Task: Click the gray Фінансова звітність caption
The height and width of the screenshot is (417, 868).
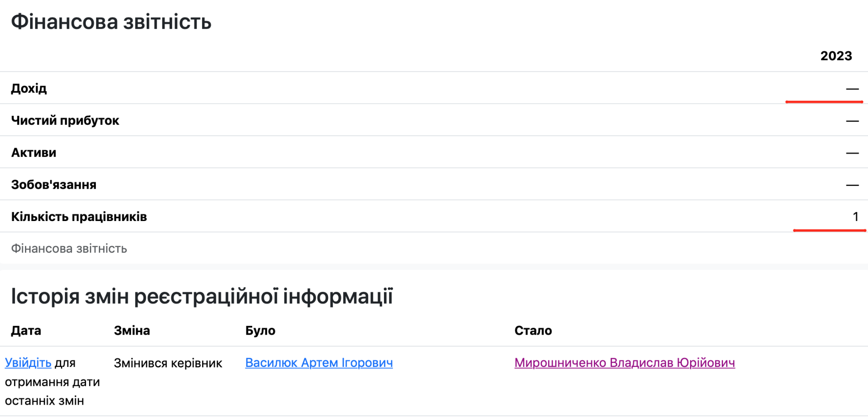Action: pos(69,249)
